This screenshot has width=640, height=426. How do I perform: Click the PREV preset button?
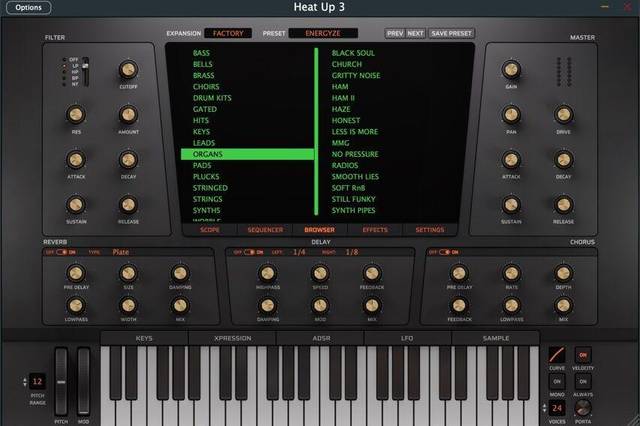click(395, 33)
